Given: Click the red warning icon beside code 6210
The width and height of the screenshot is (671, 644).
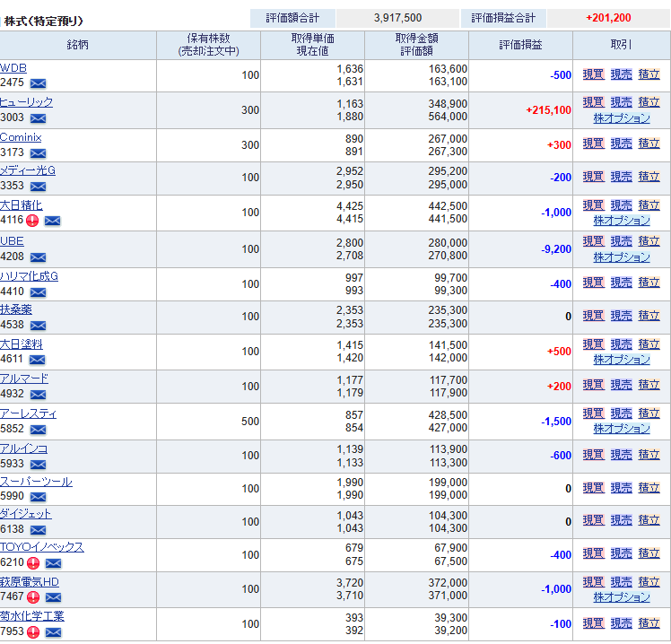Looking at the screenshot, I should coord(33,563).
